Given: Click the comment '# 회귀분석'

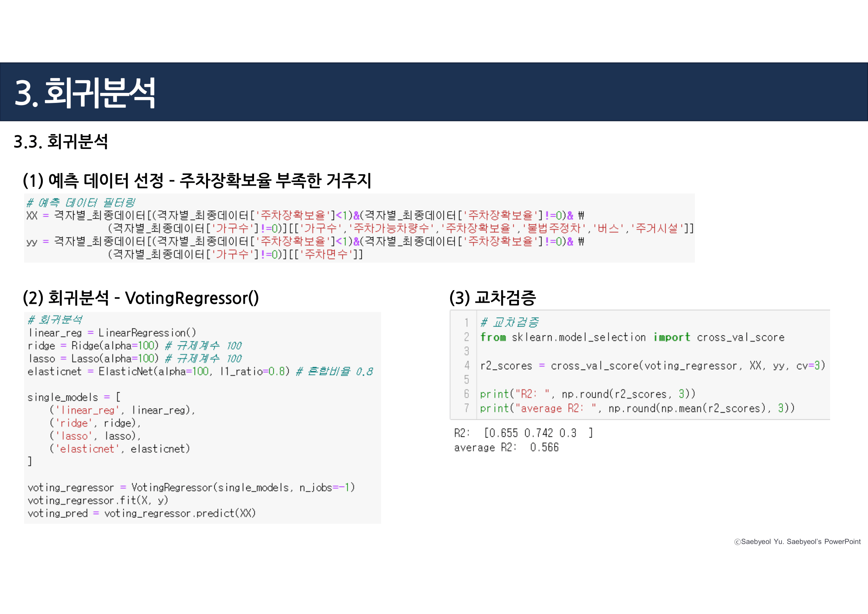Looking at the screenshot, I should pos(55,320).
